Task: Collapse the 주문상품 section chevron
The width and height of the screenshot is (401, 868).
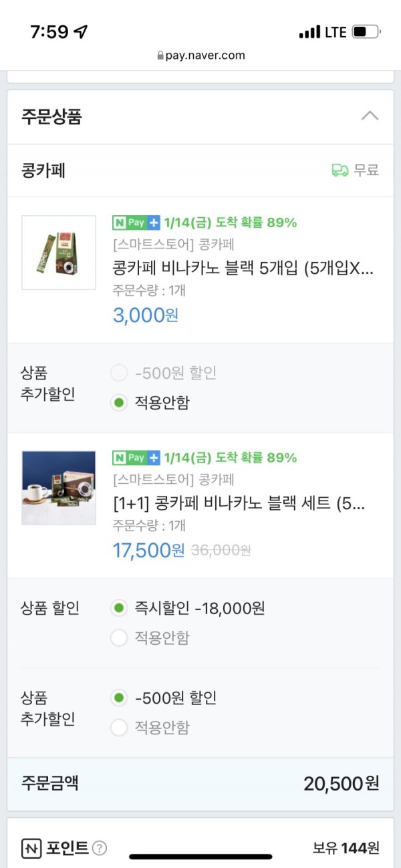Action: pos(370,116)
